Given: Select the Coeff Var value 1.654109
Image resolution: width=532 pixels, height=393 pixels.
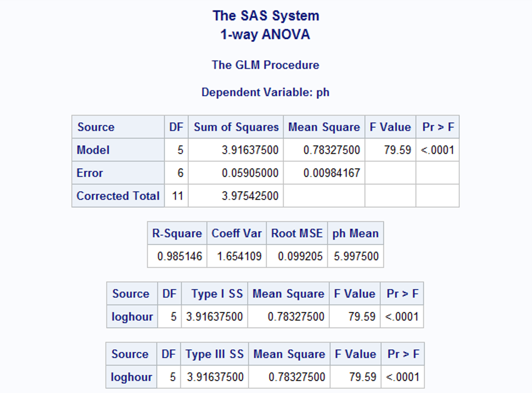Looking at the screenshot, I should point(239,256).
